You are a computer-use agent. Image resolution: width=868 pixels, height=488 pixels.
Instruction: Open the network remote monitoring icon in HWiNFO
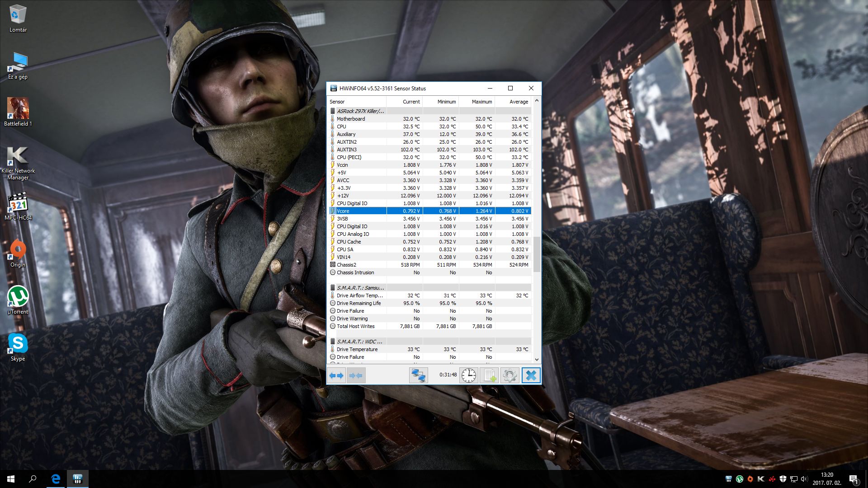tap(418, 375)
